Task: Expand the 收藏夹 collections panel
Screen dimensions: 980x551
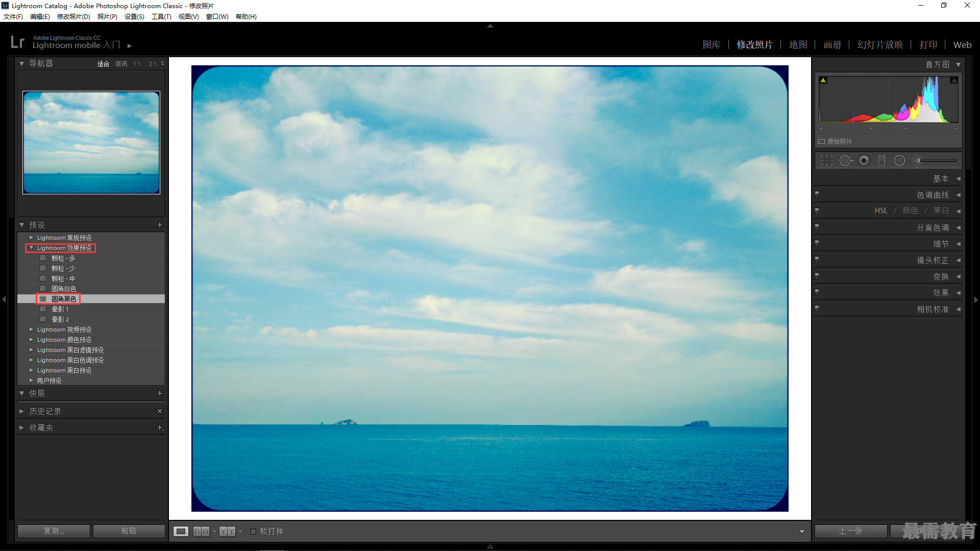Action: click(22, 428)
